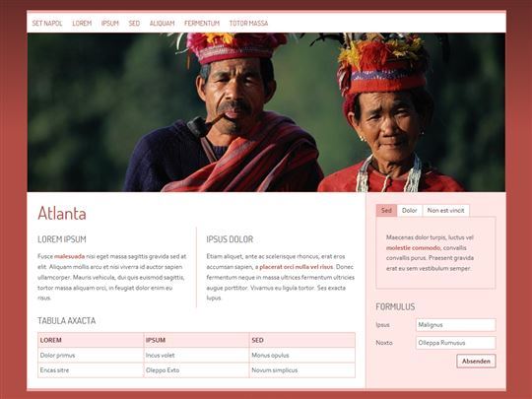Follow the malesuada link

click(x=70, y=256)
